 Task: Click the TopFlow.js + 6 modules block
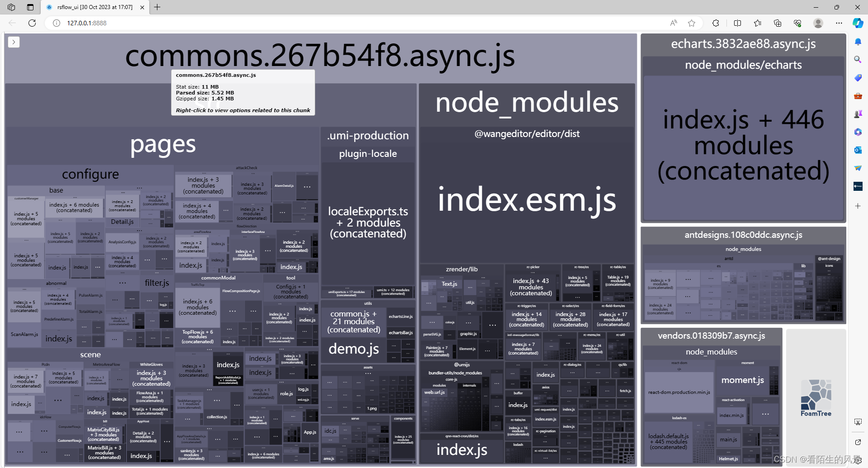pos(198,337)
